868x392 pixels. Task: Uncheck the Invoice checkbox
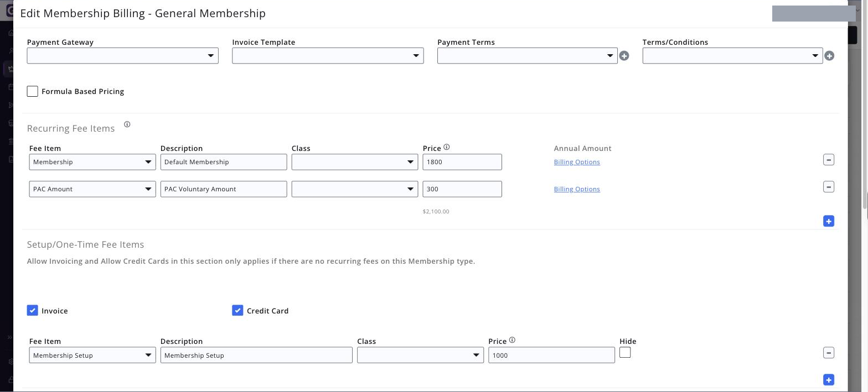[x=33, y=311]
